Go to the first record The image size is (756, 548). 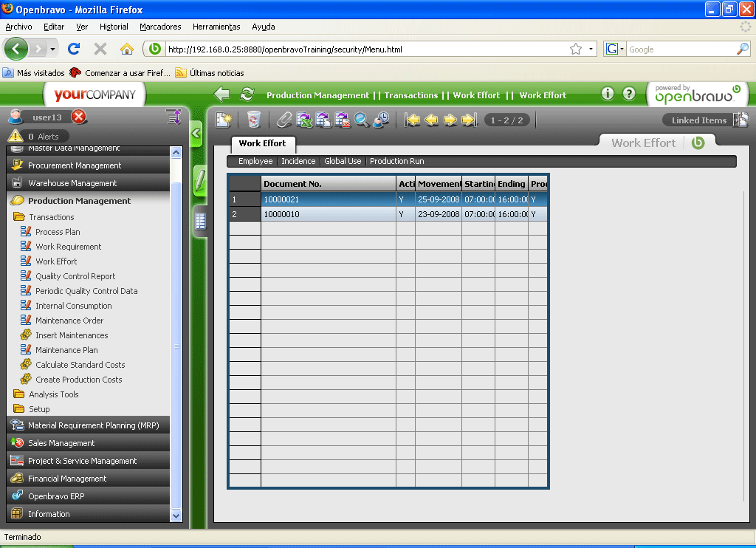(413, 120)
